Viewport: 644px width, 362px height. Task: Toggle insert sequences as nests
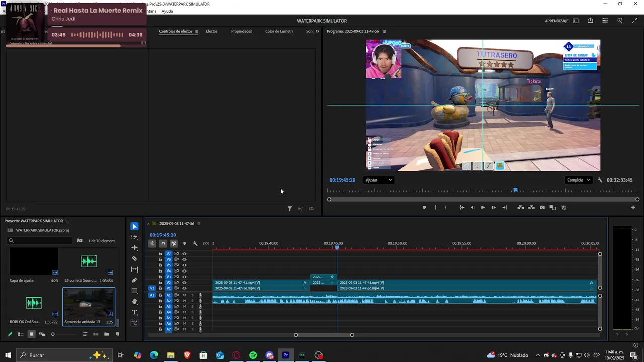[152, 244]
